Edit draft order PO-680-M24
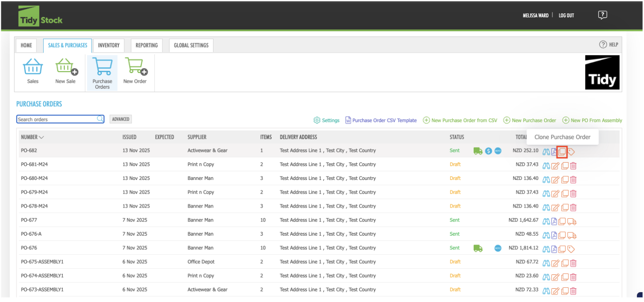The height and width of the screenshot is (302, 644). (555, 180)
